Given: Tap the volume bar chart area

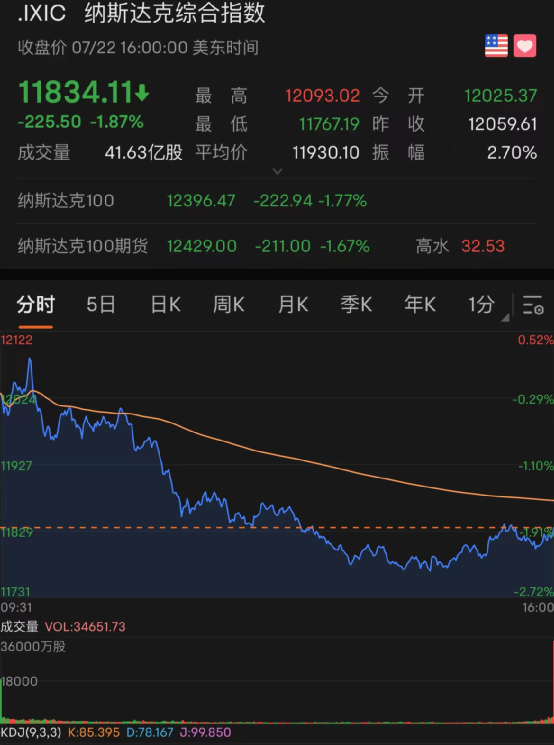Looking at the screenshot, I should [277, 681].
